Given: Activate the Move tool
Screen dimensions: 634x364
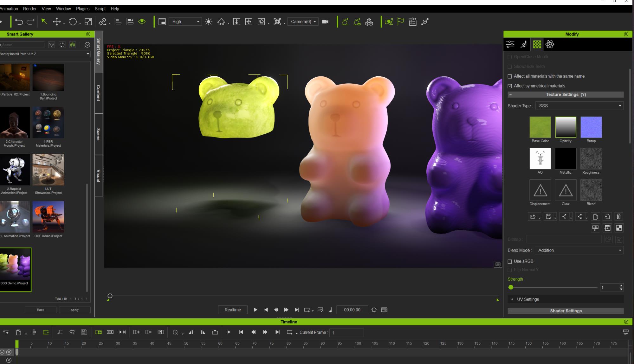Looking at the screenshot, I should point(57,22).
